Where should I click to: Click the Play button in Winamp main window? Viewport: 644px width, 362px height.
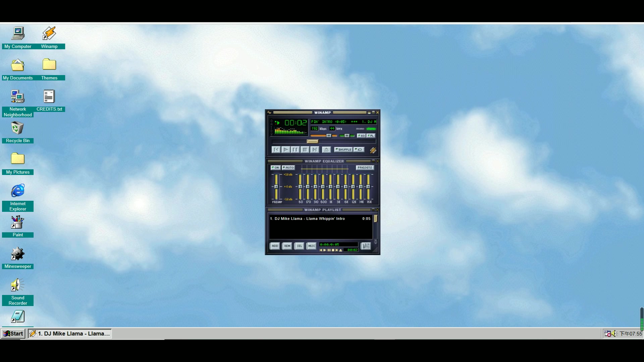[x=286, y=150]
